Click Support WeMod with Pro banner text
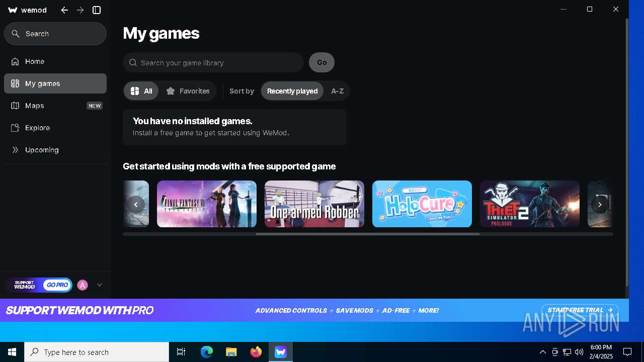The width and height of the screenshot is (644, 362). pyautogui.click(x=79, y=310)
